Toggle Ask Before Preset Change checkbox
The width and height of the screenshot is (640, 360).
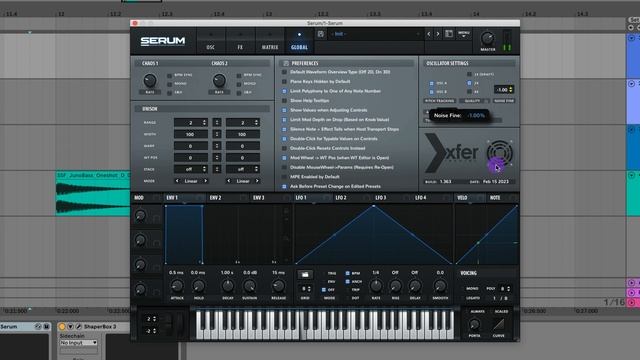(x=284, y=187)
